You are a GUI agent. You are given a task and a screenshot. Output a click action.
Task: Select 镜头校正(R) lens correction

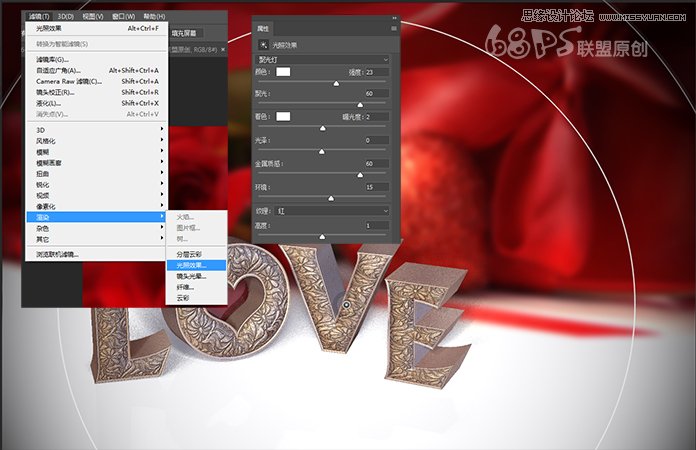click(x=97, y=92)
